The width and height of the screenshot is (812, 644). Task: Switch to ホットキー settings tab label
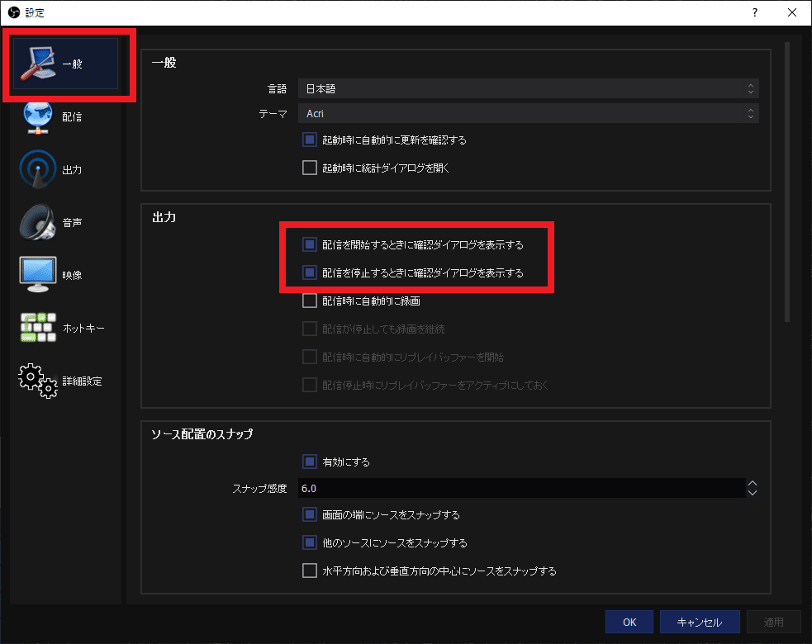[x=83, y=329]
